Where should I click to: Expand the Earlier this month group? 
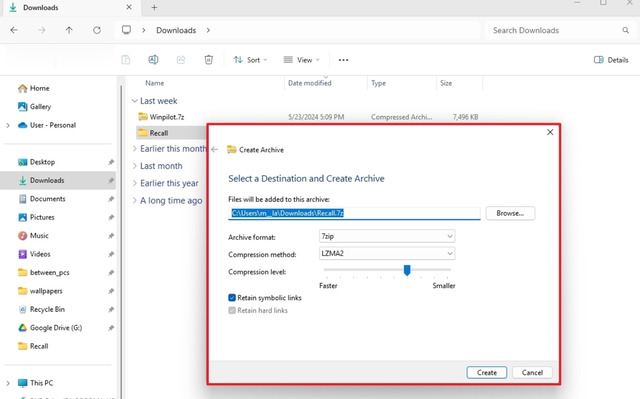(x=134, y=149)
